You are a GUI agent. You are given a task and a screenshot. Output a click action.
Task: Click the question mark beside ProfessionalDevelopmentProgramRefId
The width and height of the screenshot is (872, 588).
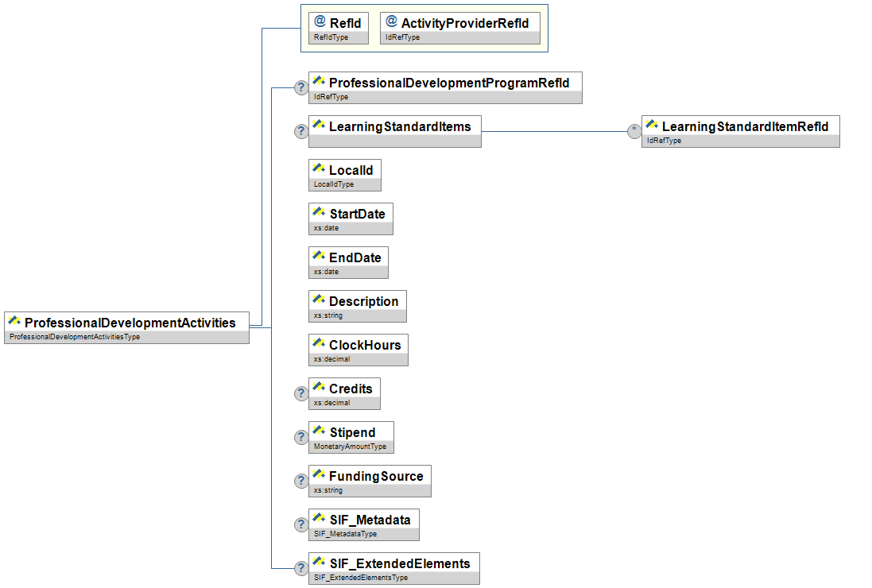301,88
